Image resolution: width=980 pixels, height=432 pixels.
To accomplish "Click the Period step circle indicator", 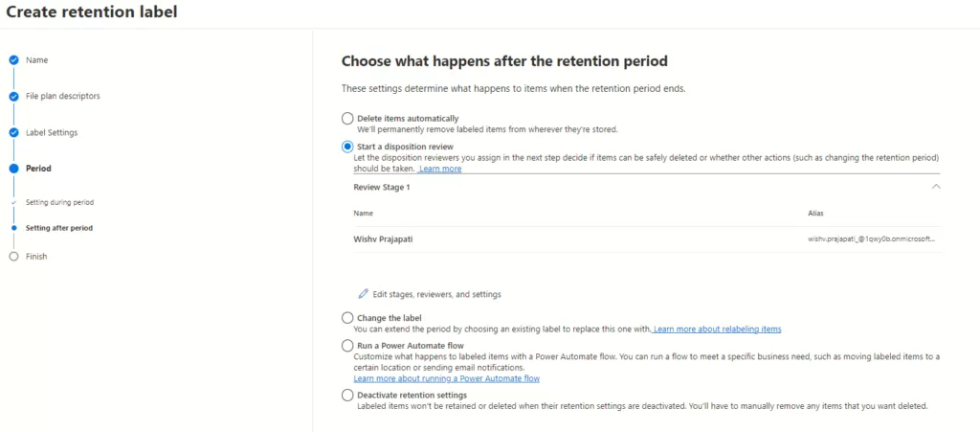I will tap(13, 169).
